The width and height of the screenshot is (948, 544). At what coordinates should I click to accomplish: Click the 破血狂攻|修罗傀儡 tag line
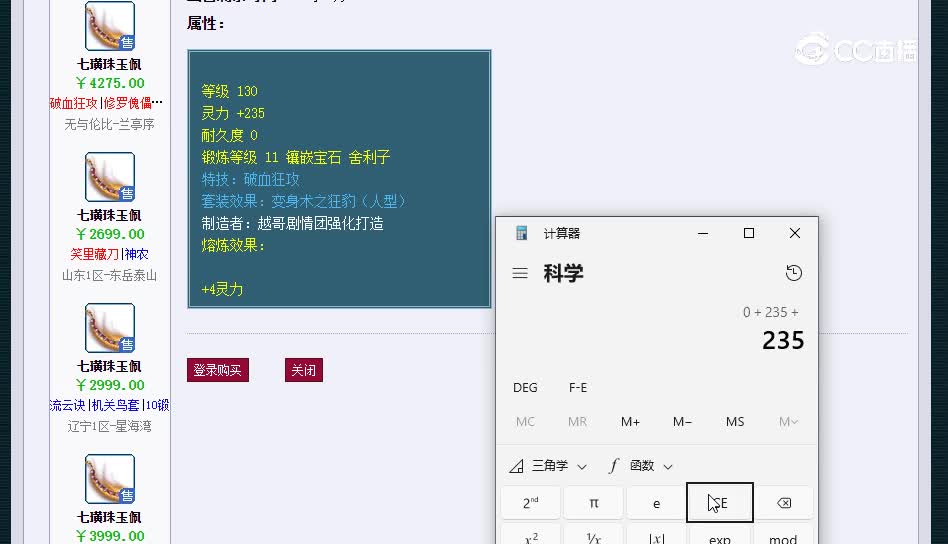pos(106,103)
